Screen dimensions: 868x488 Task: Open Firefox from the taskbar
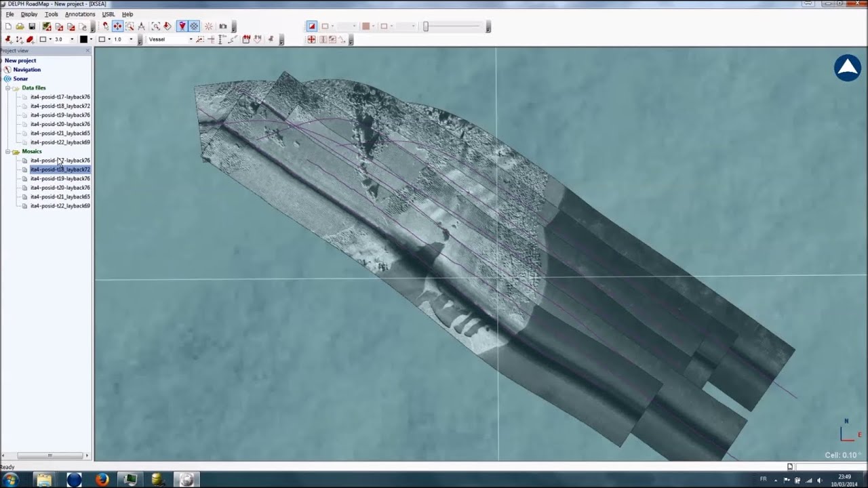102,480
